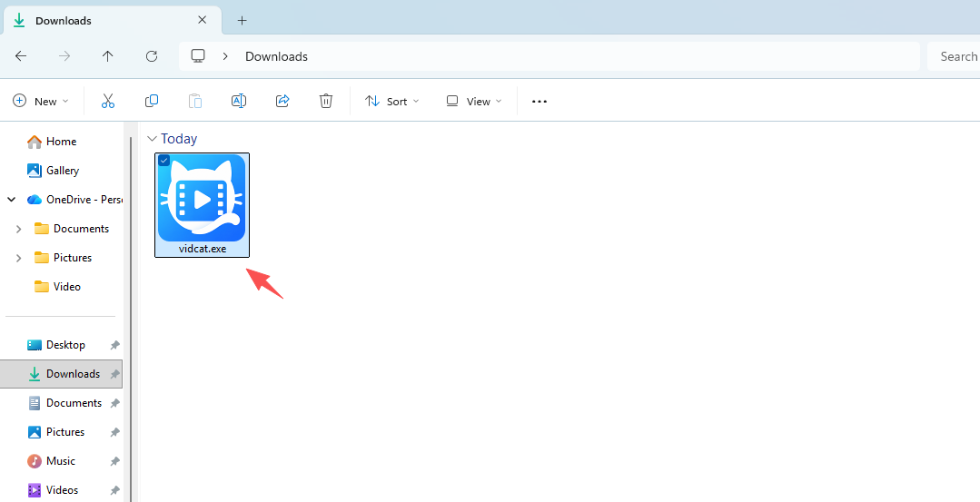Viewport: 980px width, 502px height.
Task: Share the selected file
Action: tap(282, 101)
